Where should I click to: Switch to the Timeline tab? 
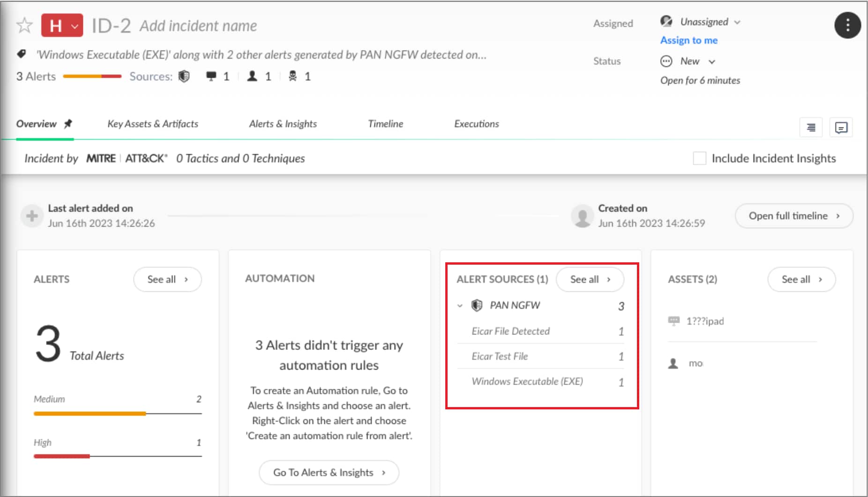(385, 124)
